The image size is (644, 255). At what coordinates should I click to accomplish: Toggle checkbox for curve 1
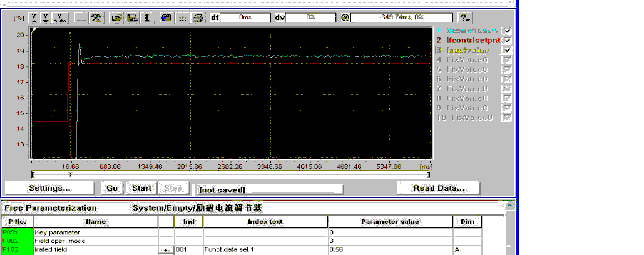point(508,31)
